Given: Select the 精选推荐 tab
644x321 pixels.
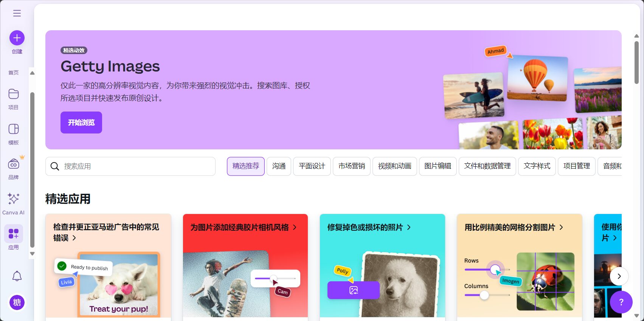Looking at the screenshot, I should point(246,166).
